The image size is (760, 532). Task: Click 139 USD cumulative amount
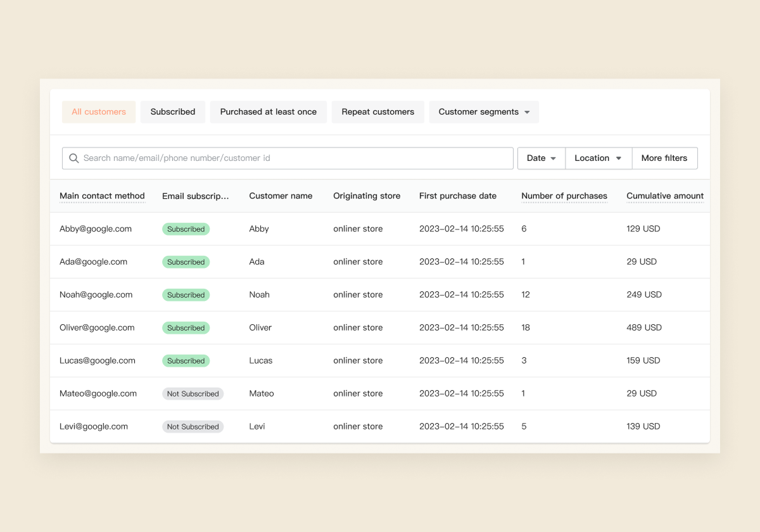(x=643, y=427)
